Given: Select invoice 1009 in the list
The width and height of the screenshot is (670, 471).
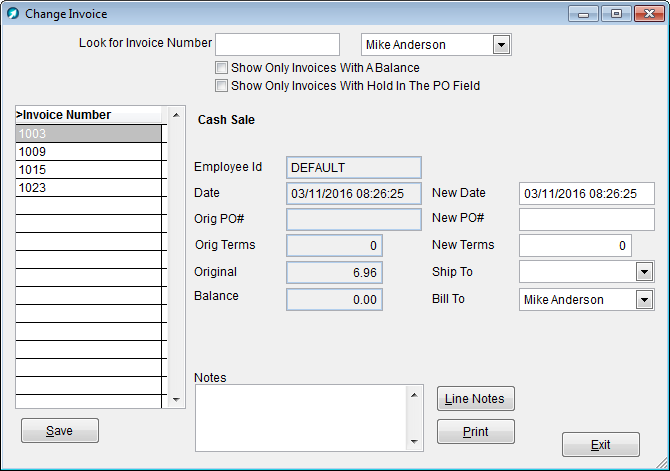Looking at the screenshot, I should point(88,152).
